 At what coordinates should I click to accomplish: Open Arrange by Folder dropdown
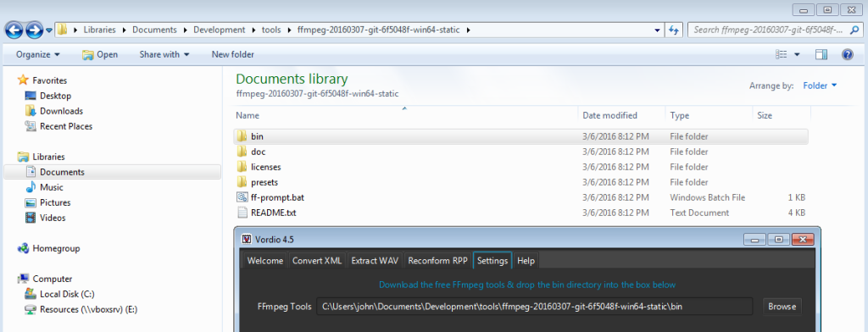[820, 86]
